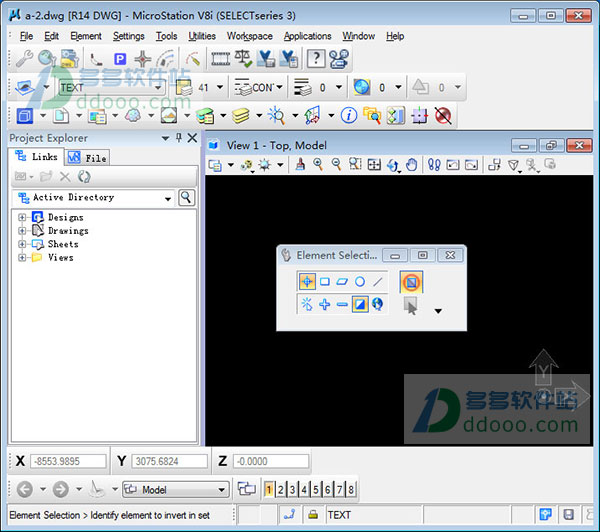Open the Workspace menu
Screen dimensions: 600x532
tap(249, 36)
